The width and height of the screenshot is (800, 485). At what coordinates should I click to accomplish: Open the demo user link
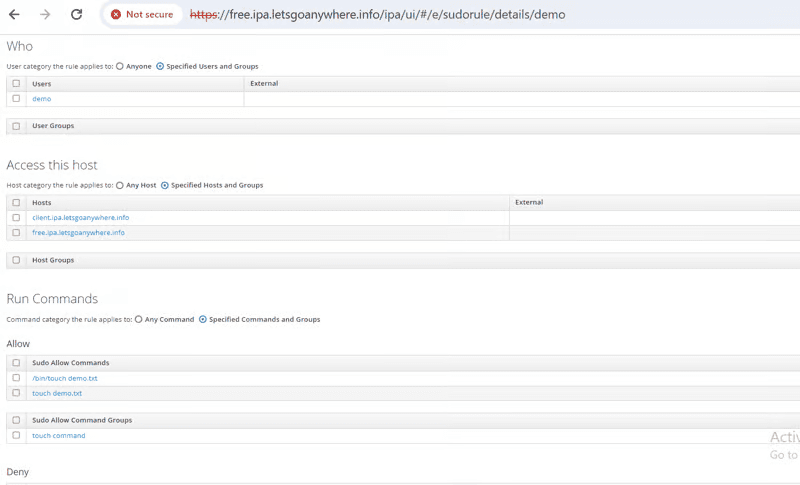(x=41, y=99)
